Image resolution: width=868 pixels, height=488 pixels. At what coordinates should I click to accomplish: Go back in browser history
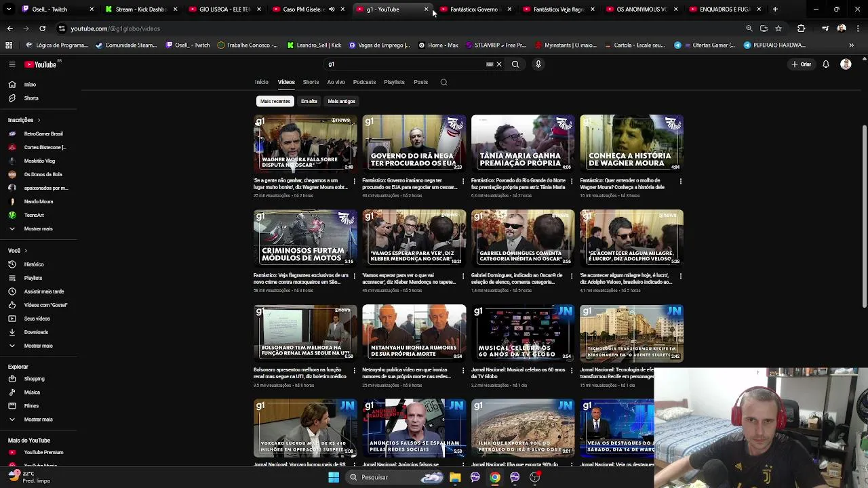[9, 28]
